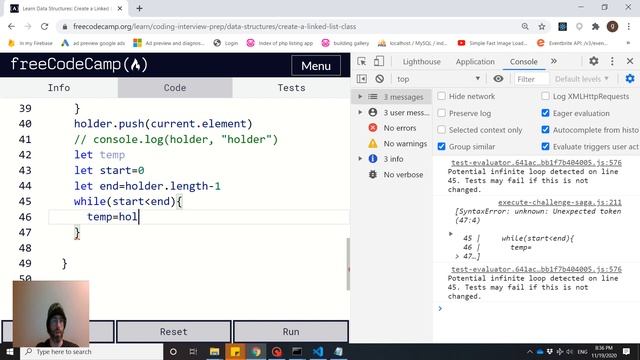Screen dimensions: 640x360
Task: Expand the SyntaxError message arrow
Action: tap(451, 234)
